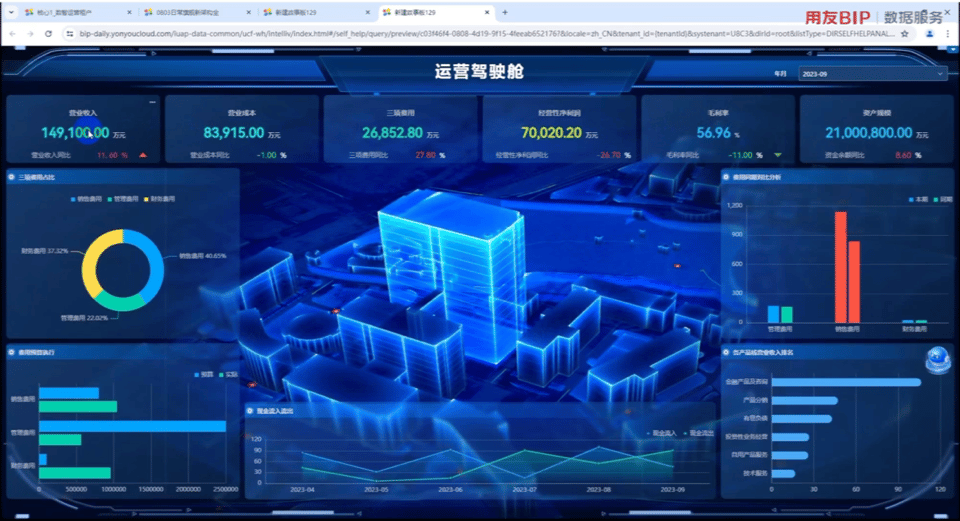Click the 产品分销 row label in ranking chart
This screenshot has height=521, width=960.
click(755, 400)
